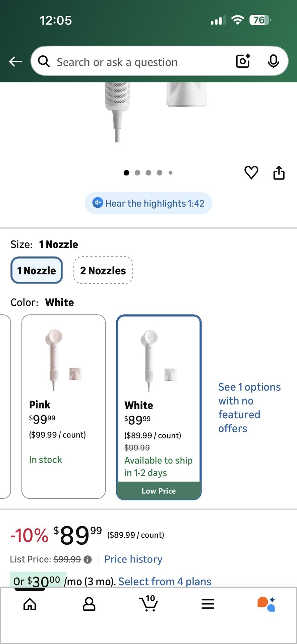The height and width of the screenshot is (644, 297).
Task: Tap the camera lens search icon
Action: pos(243,61)
